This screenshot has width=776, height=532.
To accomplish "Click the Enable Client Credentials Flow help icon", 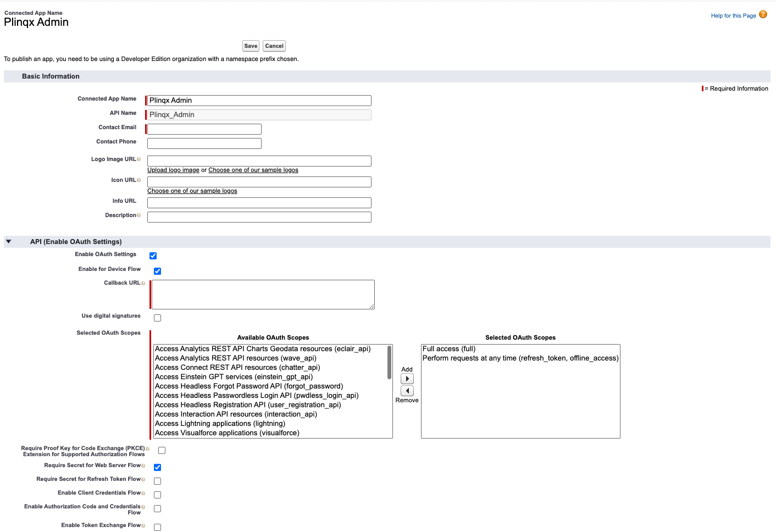I will click(143, 494).
